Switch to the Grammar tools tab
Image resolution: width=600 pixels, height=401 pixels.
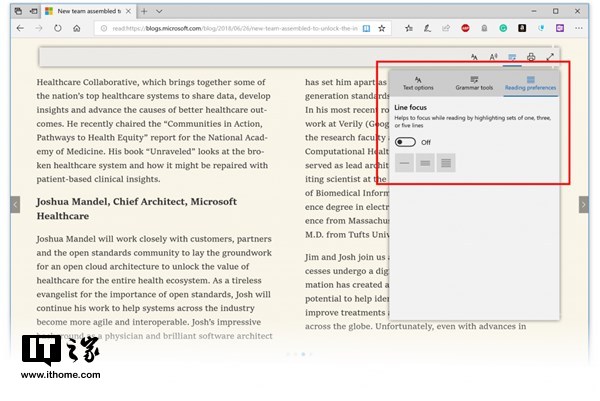tap(474, 83)
